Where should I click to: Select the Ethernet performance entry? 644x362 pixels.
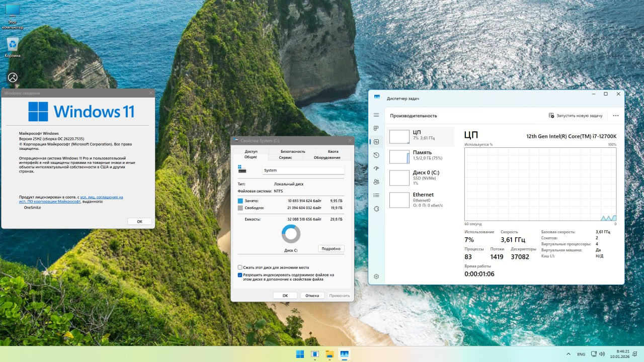(421, 200)
